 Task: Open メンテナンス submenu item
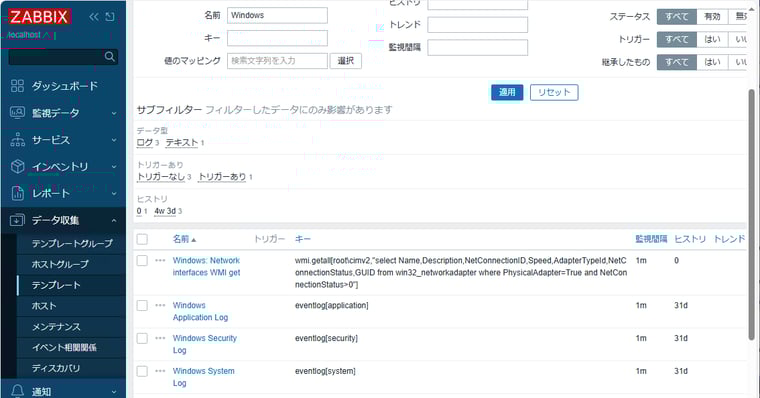tap(56, 327)
